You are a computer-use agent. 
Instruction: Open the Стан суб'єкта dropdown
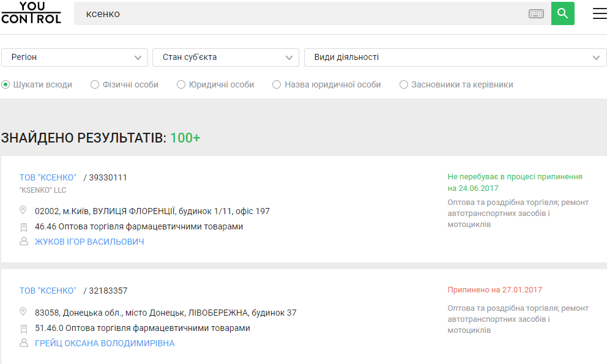tap(225, 57)
